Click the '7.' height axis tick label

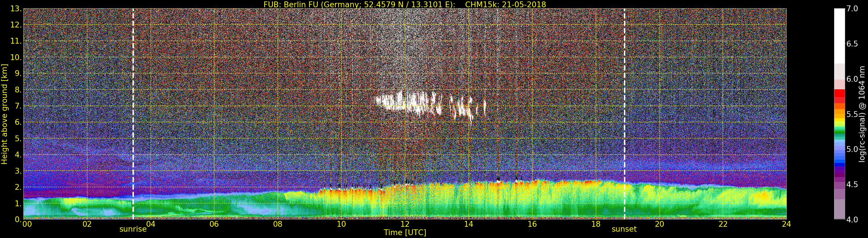click(18, 106)
